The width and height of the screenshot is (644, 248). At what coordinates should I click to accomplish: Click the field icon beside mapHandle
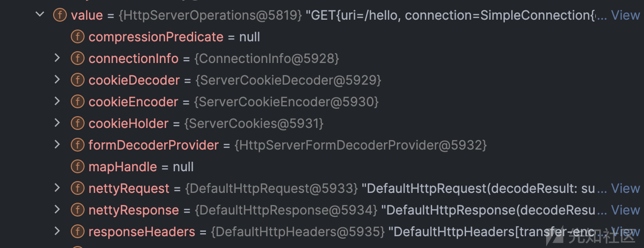click(77, 167)
